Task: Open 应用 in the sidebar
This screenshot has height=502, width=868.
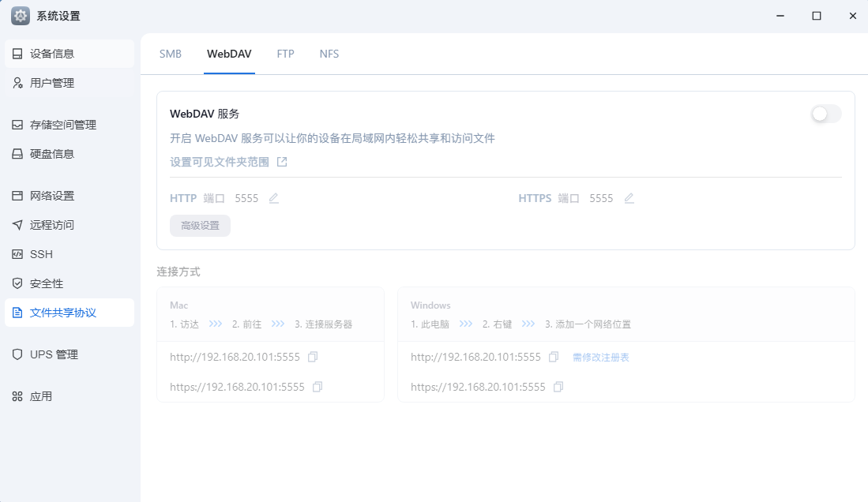Action: (70, 396)
